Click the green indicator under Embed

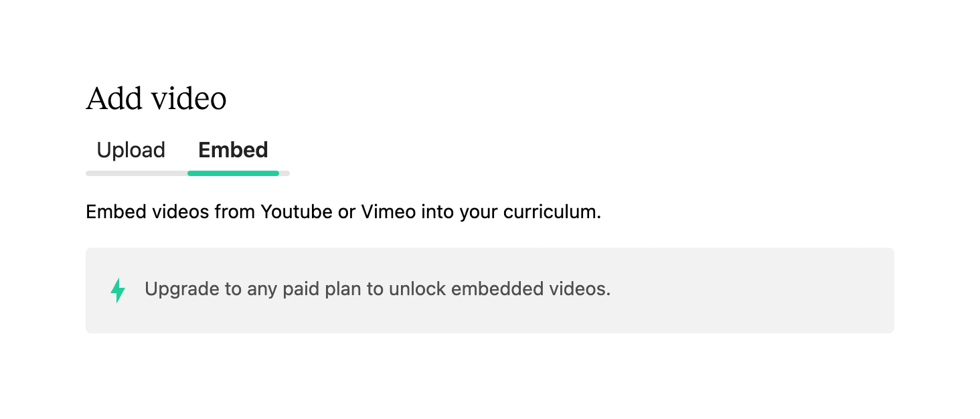pos(233,173)
